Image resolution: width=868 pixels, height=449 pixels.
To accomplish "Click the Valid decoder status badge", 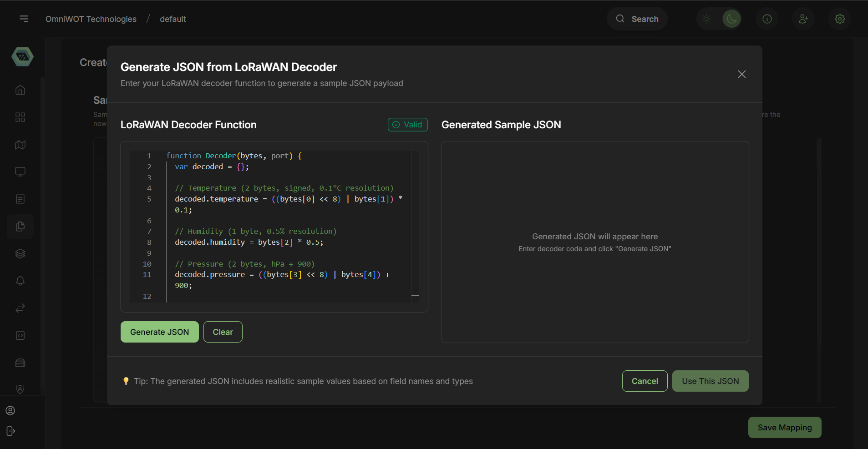I will click(407, 125).
